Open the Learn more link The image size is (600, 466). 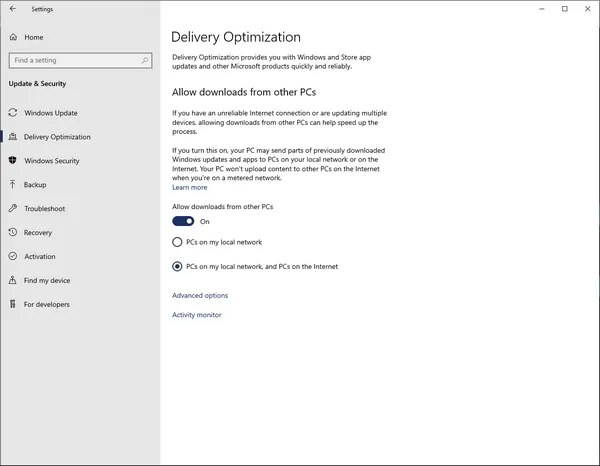pyautogui.click(x=189, y=187)
